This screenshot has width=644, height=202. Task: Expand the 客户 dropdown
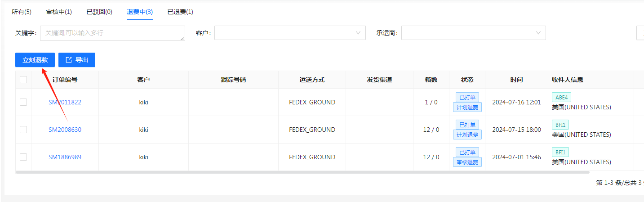tap(358, 33)
